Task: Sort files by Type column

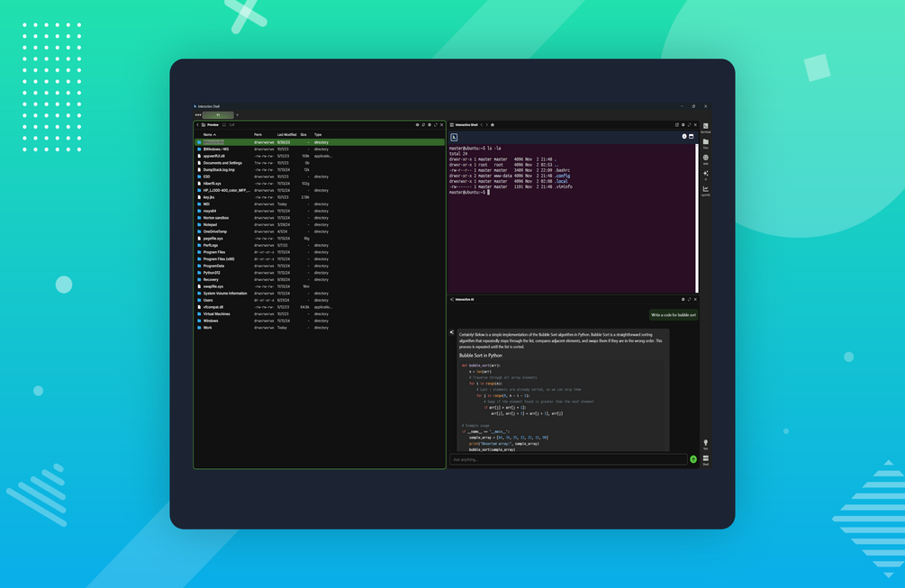Action: click(318, 134)
